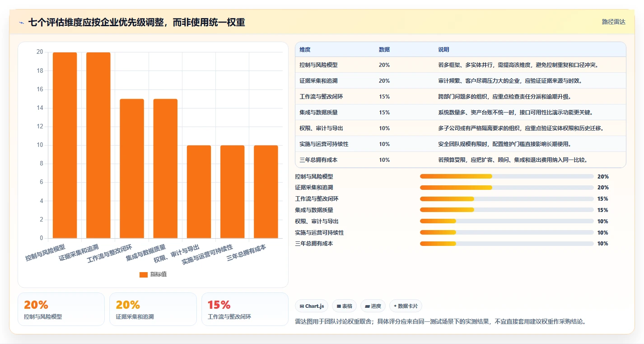
Task: Click the 路径雷达 label in header
Action: [613, 22]
